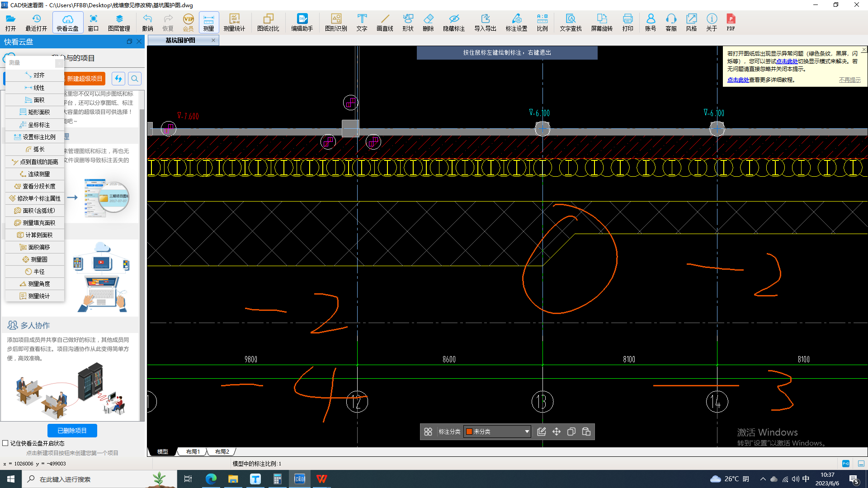Open 标注设置 annotation settings
Viewport: 868px width, 488px height.
pos(516,22)
